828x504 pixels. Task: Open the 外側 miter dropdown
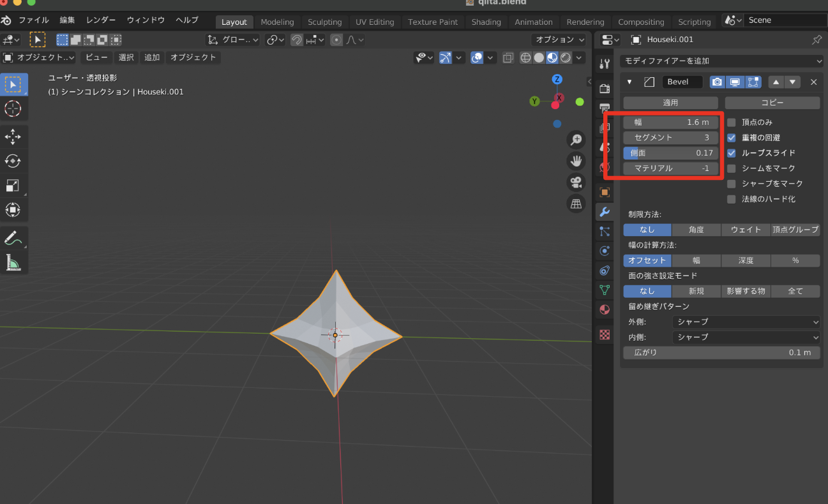click(x=746, y=322)
